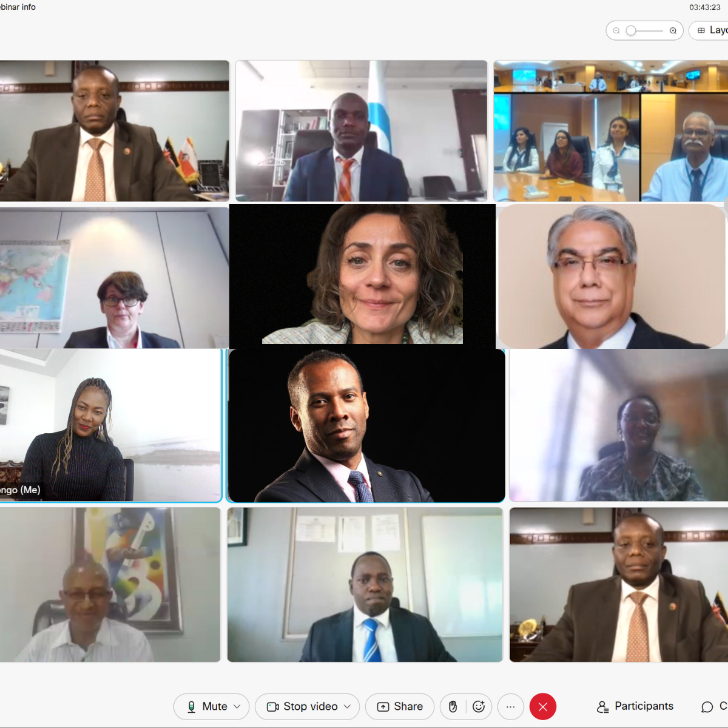Select the conference room group video tile

coord(611,130)
